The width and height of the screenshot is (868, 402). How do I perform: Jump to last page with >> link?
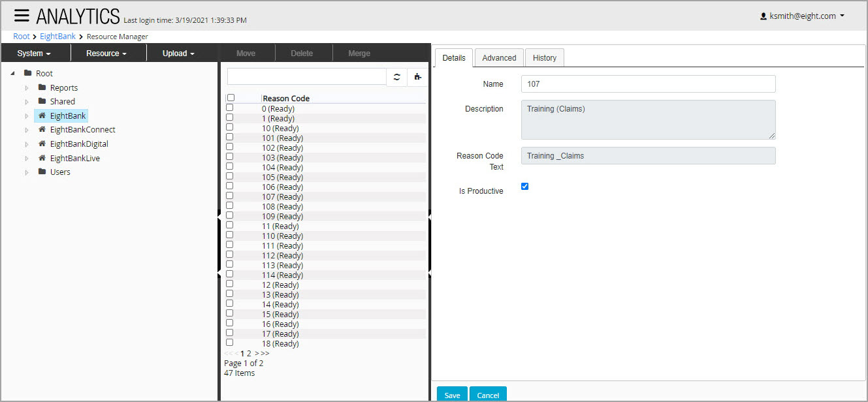(x=265, y=353)
